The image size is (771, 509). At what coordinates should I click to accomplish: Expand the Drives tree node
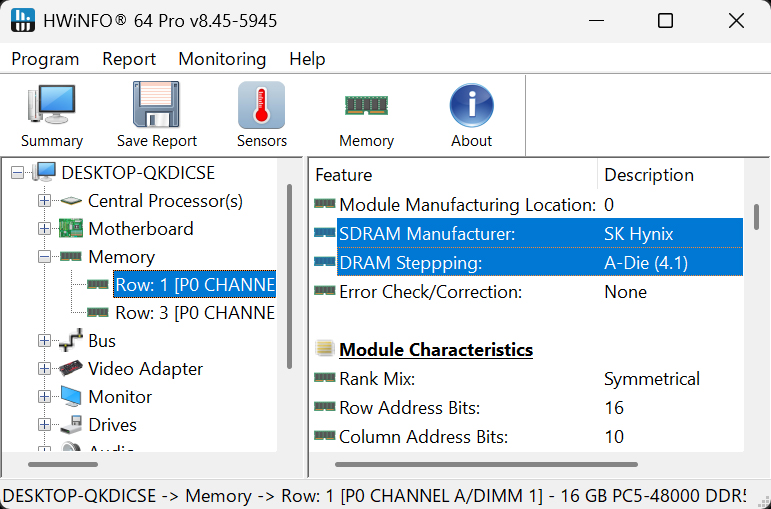click(x=44, y=425)
